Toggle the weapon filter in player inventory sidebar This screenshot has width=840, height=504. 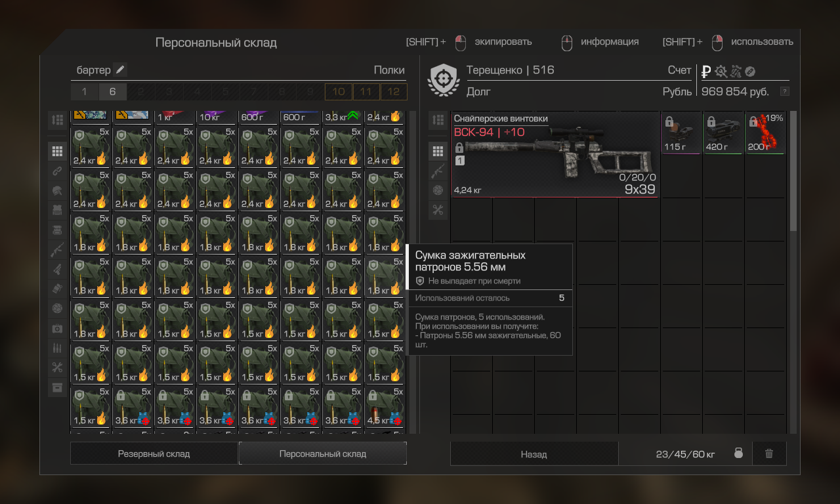(438, 171)
